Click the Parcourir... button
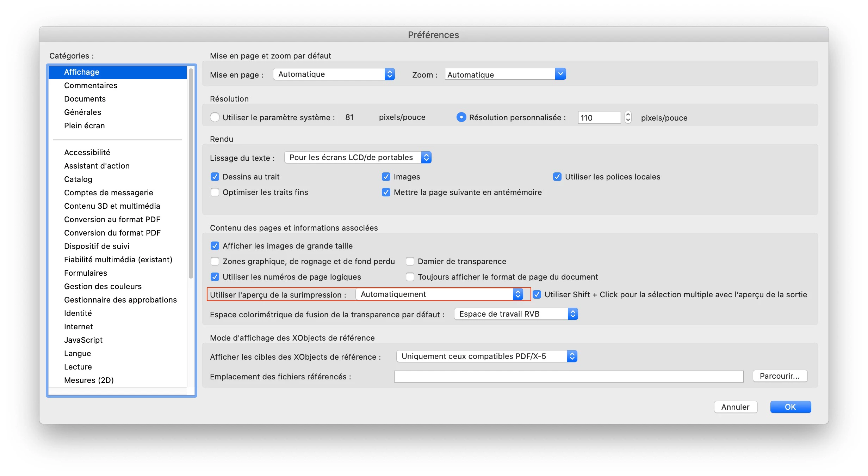The image size is (868, 476). tap(780, 376)
